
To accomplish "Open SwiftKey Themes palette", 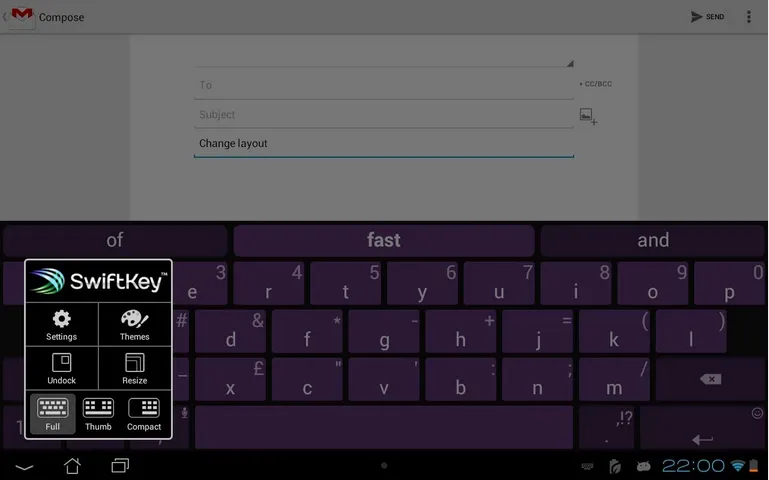I will pos(135,325).
